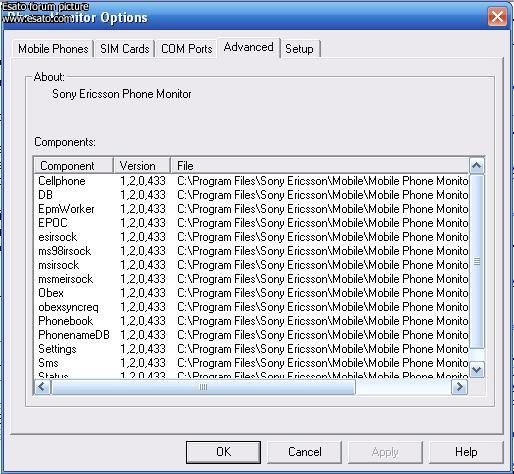Click the list's scroll up arrow

[x=477, y=166]
